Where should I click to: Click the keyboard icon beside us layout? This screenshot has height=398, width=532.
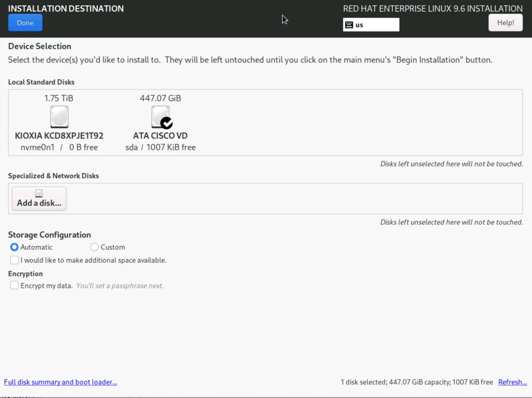point(349,25)
